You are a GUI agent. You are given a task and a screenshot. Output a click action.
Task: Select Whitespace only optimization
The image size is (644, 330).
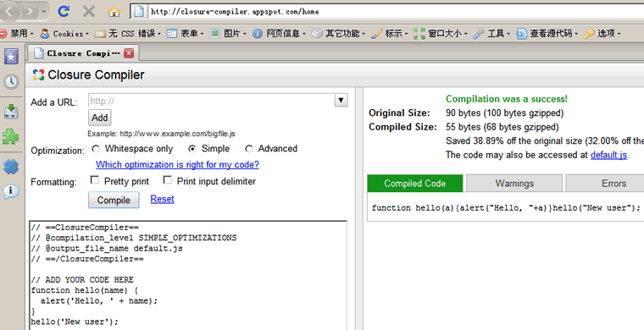click(96, 149)
